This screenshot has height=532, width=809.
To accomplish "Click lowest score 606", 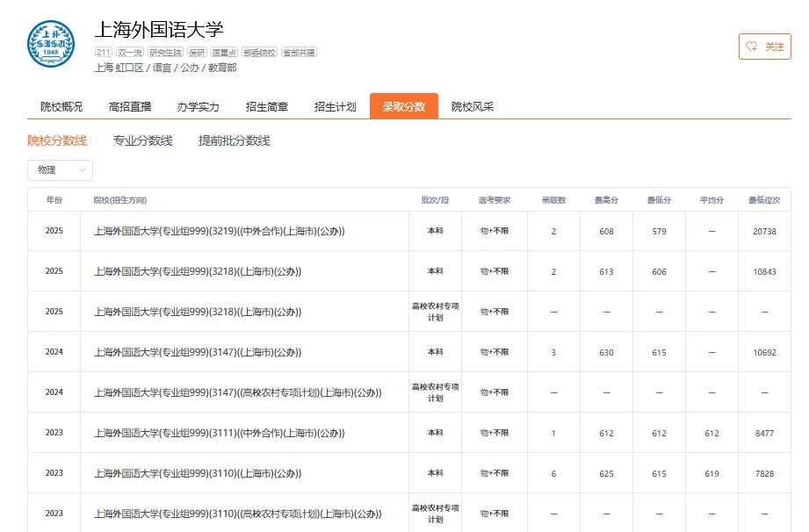I will tap(659, 271).
